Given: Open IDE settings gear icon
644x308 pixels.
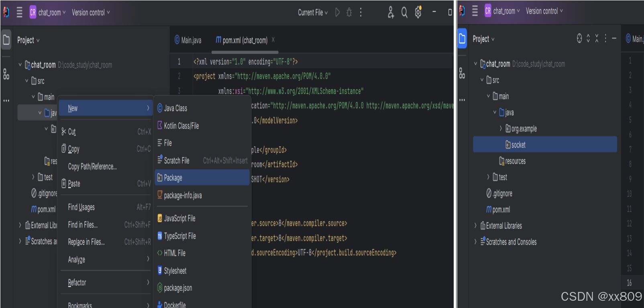Looking at the screenshot, I should [x=418, y=12].
